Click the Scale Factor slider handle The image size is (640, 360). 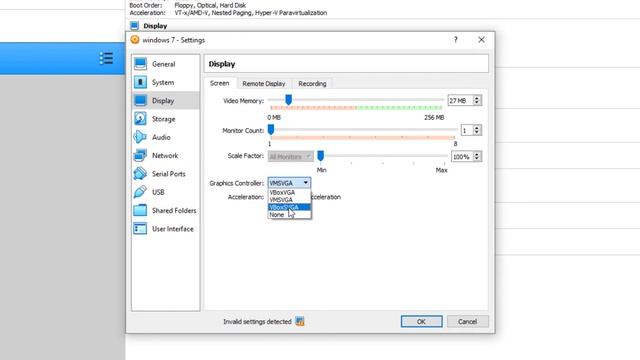[321, 156]
